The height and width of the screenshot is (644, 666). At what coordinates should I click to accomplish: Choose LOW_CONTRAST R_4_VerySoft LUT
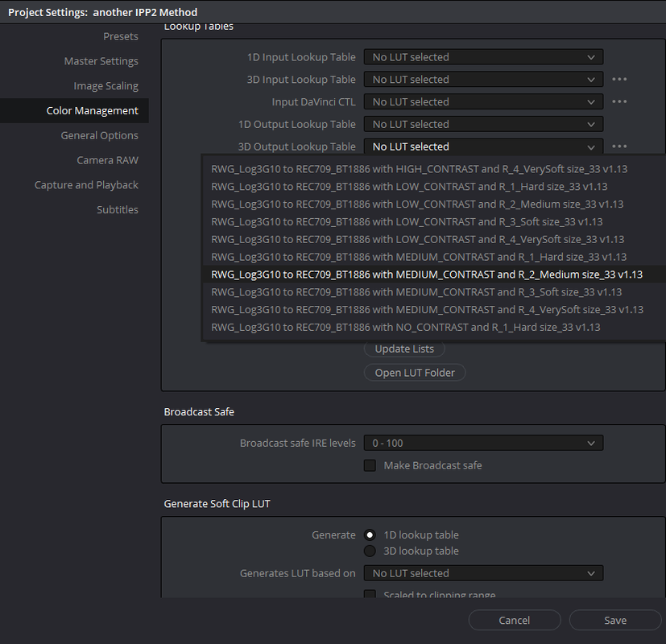tap(434, 239)
